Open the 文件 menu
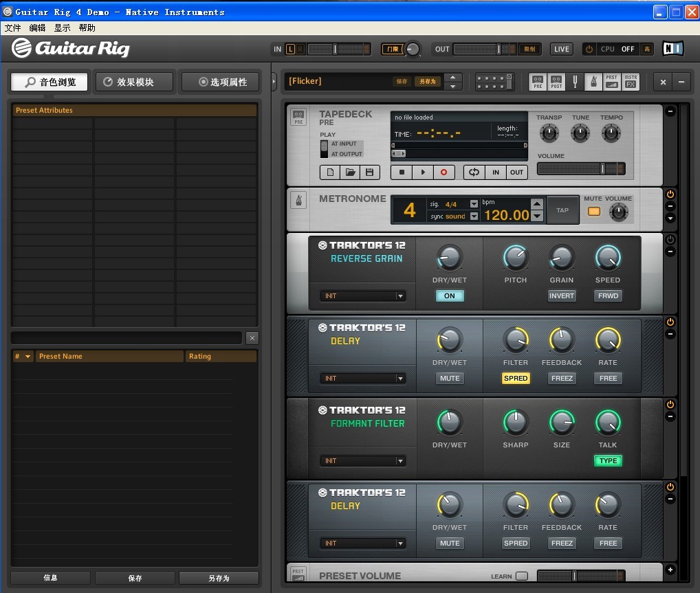This screenshot has height=593, width=700. point(13,27)
